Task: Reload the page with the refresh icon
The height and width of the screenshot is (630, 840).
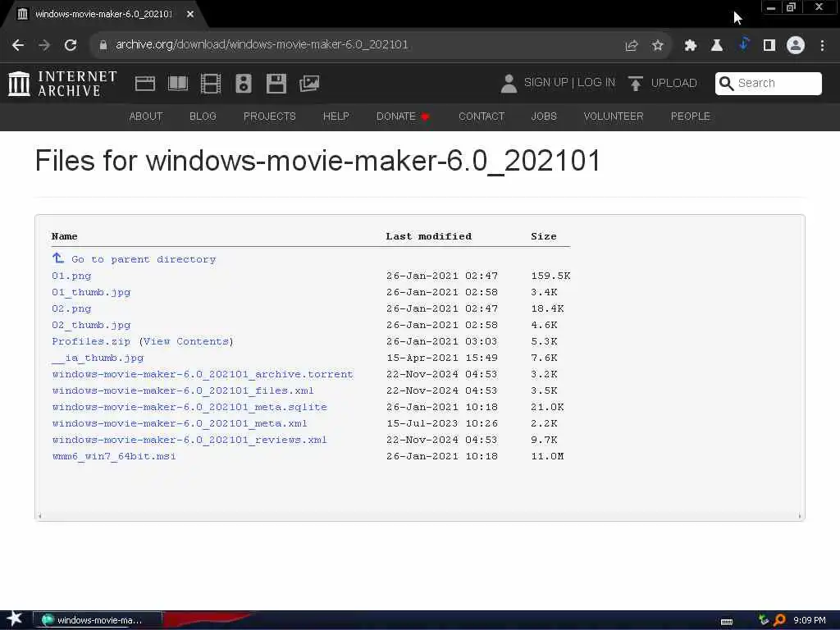Action: pyautogui.click(x=71, y=46)
